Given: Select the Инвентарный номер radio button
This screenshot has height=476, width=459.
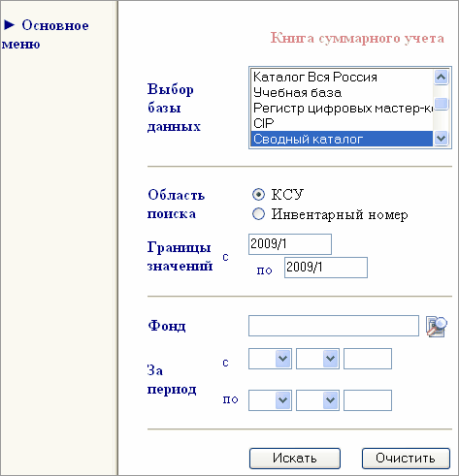Looking at the screenshot, I should [x=258, y=214].
